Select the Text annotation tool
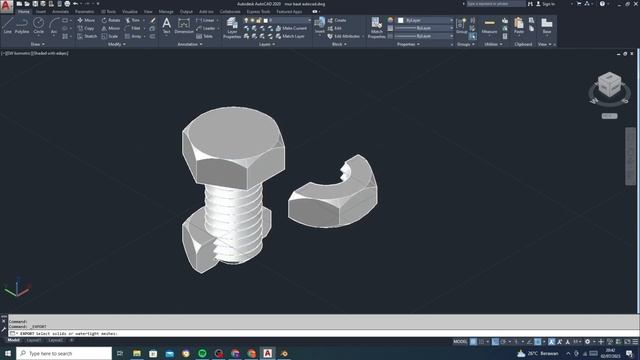 coord(167,25)
